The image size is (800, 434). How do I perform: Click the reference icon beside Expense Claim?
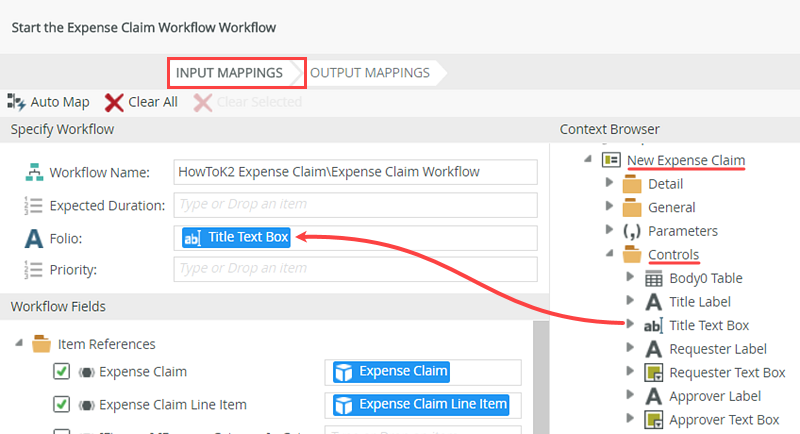[86, 372]
